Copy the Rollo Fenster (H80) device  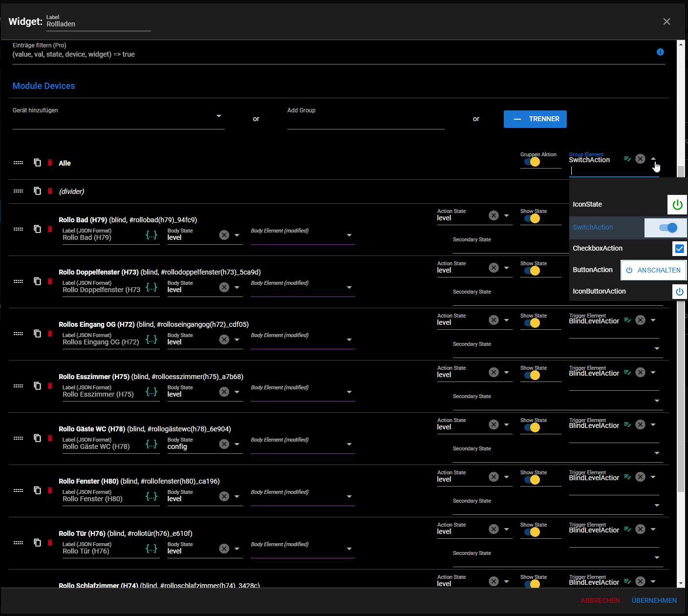[x=37, y=490]
